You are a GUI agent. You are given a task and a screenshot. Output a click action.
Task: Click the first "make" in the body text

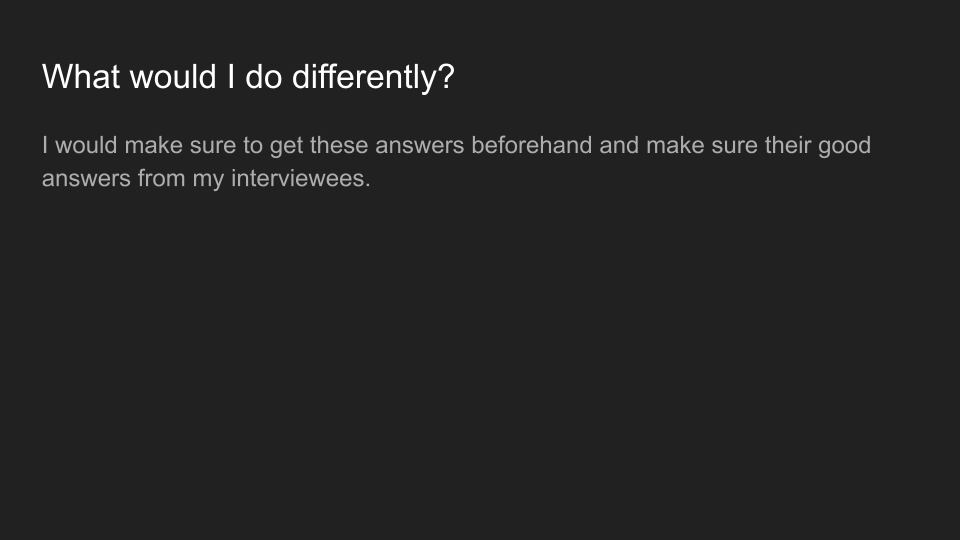(x=152, y=146)
